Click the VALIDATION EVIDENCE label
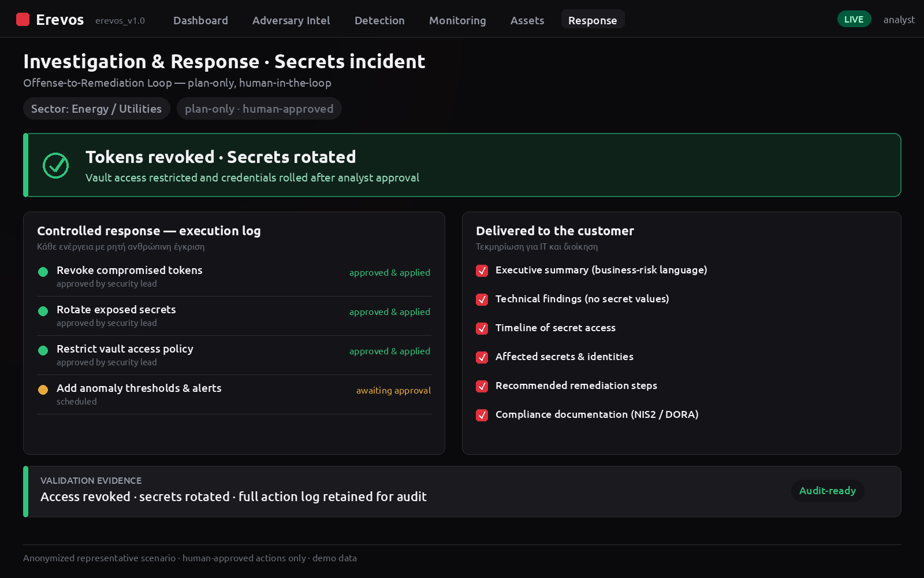The width and height of the screenshot is (924, 578). (x=91, y=480)
